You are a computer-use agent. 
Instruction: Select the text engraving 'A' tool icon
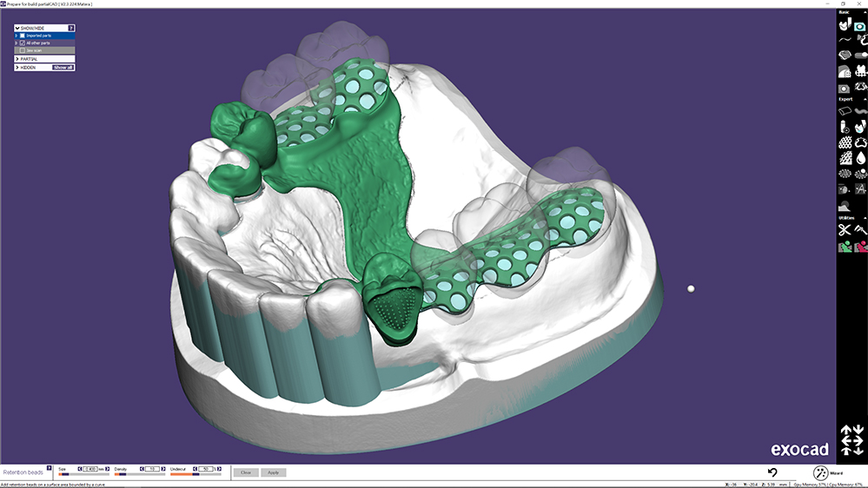pyautogui.click(x=860, y=188)
